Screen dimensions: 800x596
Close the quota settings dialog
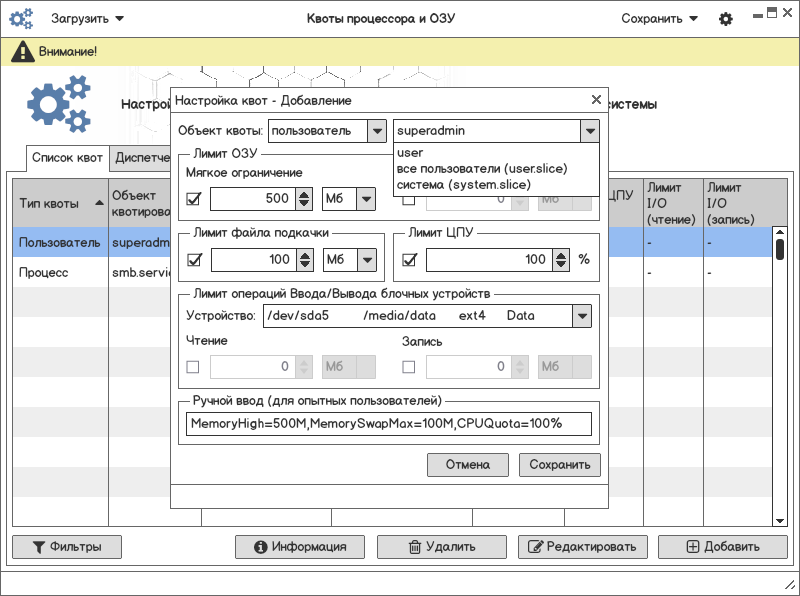[x=596, y=100]
